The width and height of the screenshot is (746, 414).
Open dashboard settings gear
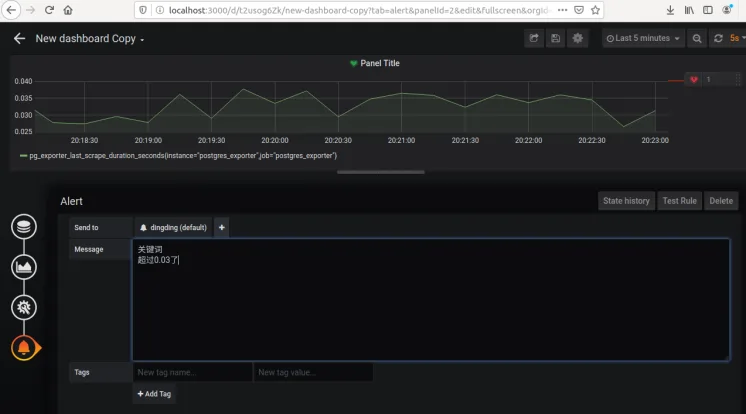[578, 39]
